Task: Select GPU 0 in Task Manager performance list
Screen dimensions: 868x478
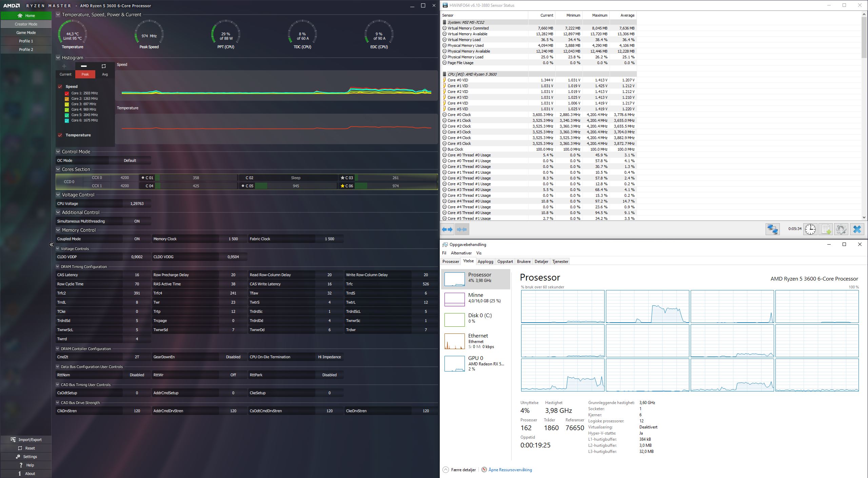Action: [x=476, y=363]
